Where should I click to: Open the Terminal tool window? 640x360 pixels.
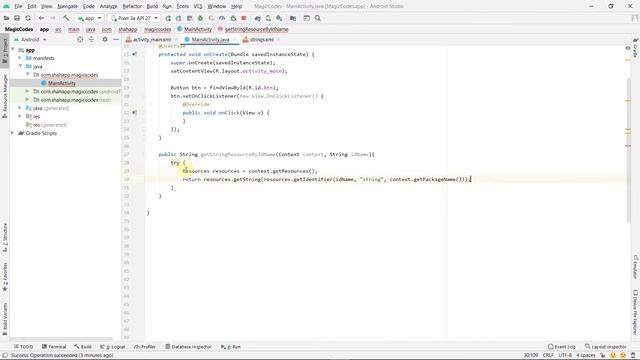point(54,347)
